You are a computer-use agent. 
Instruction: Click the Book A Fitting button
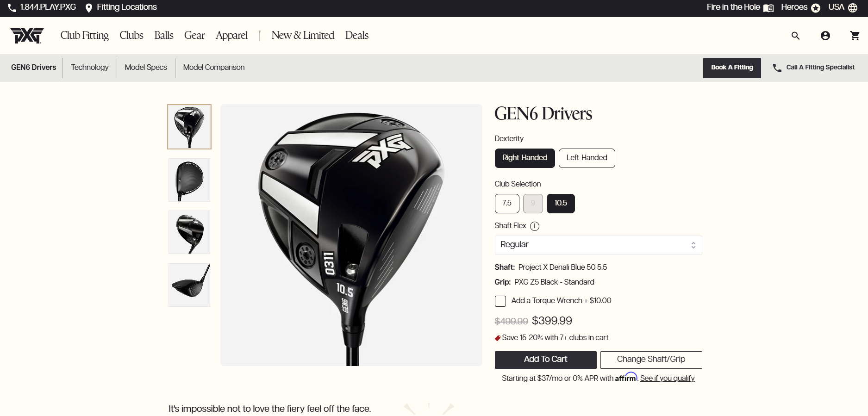click(x=732, y=68)
